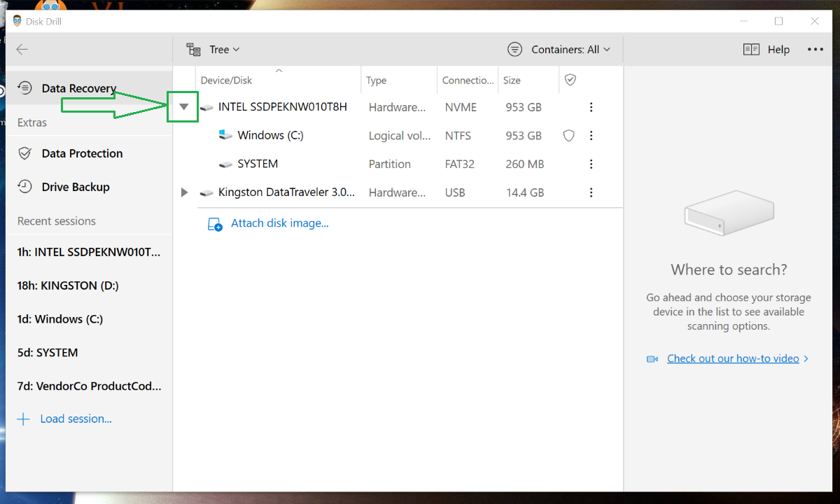Open recent session 7d: VendorCo ProductCode
Viewport: 840px width, 504px height.
pyautogui.click(x=89, y=386)
